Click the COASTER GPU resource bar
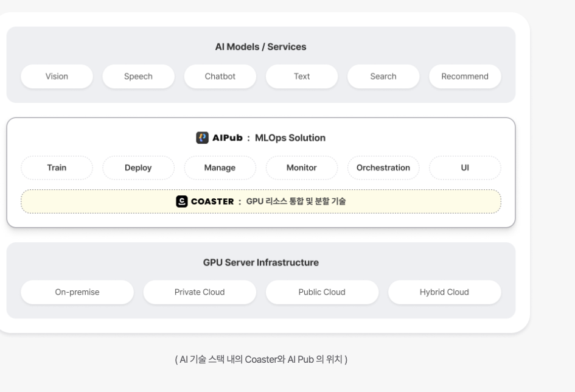Viewport: 575px width, 392px height. tap(261, 201)
